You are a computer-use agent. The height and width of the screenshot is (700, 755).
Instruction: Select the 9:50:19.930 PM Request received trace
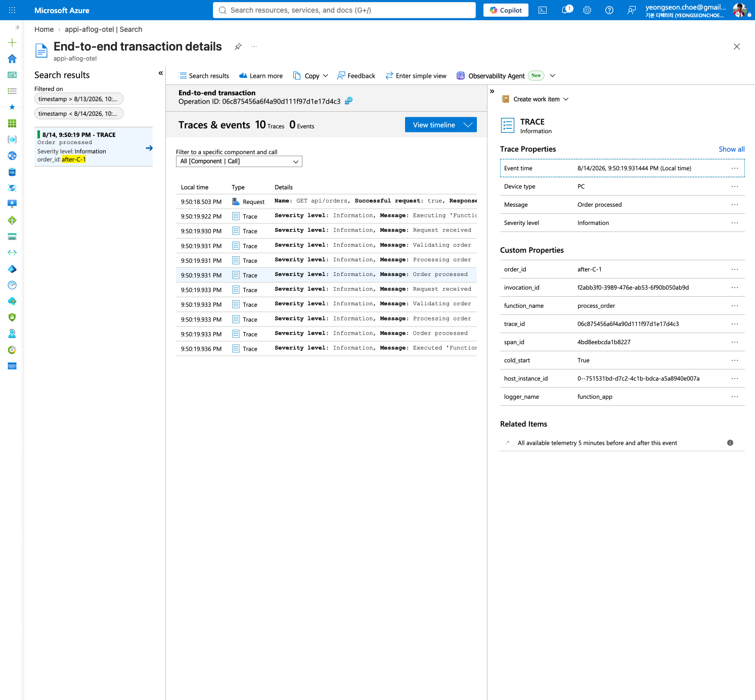tap(326, 231)
